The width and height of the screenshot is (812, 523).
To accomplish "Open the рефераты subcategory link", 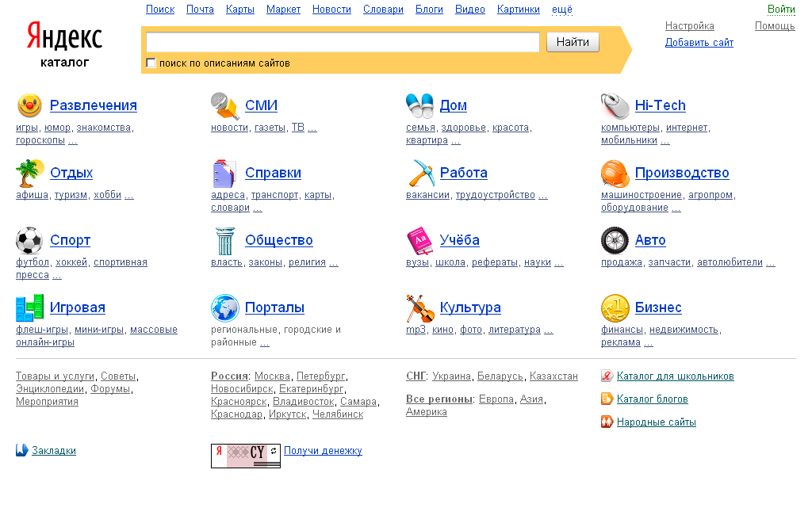I will tap(495, 263).
